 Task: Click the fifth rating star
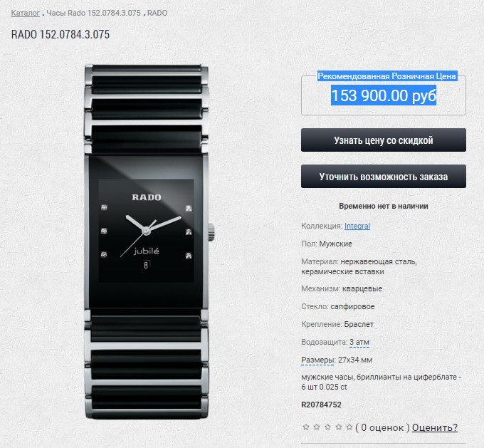point(349,427)
